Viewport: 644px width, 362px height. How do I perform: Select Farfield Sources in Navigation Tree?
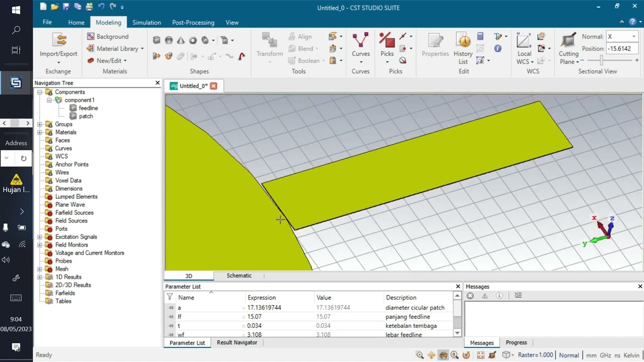pyautogui.click(x=74, y=213)
